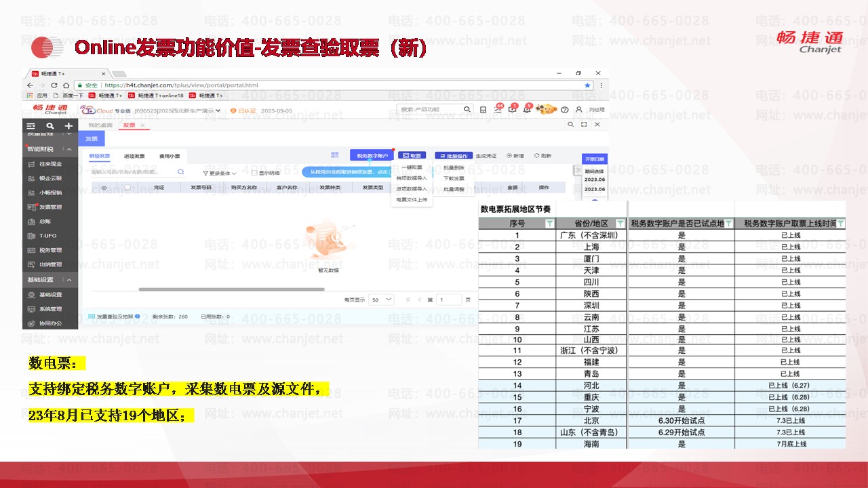Viewport: 868px width, 488px height.
Task: Close the 发票 tab with its X
Action: pos(142,125)
